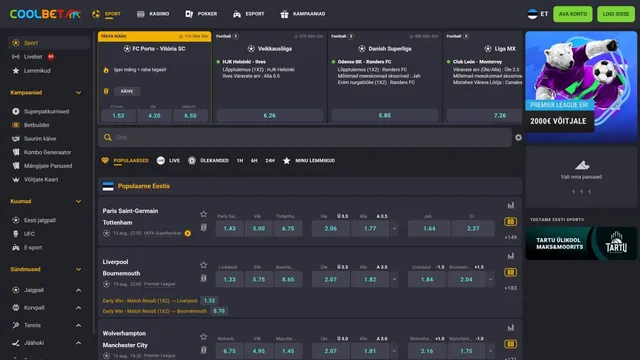Click into the Otsi search field
640x360 pixels.
304,138
